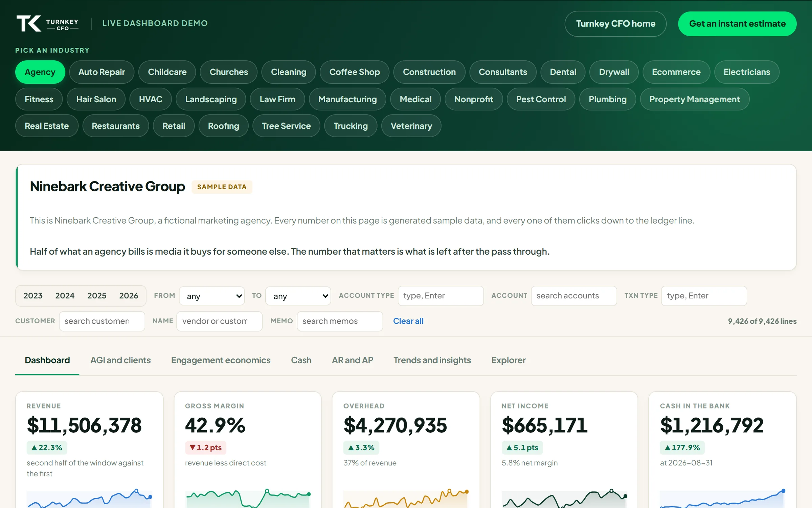Pick the Law Firm chip
This screenshot has height=508, width=812.
point(277,99)
